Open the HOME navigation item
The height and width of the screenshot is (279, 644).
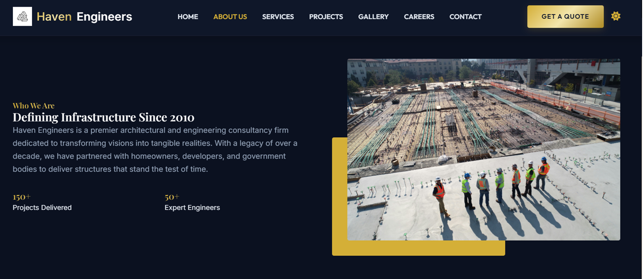pos(188,17)
